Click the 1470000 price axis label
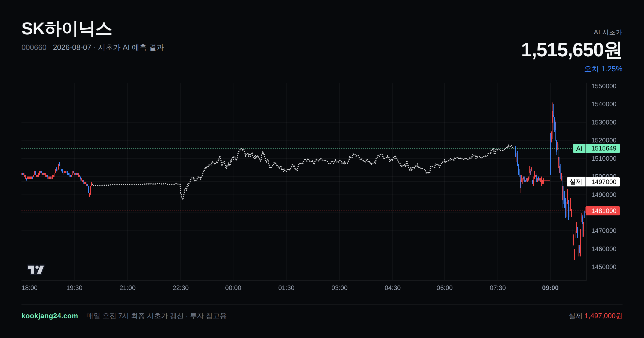 (604, 231)
